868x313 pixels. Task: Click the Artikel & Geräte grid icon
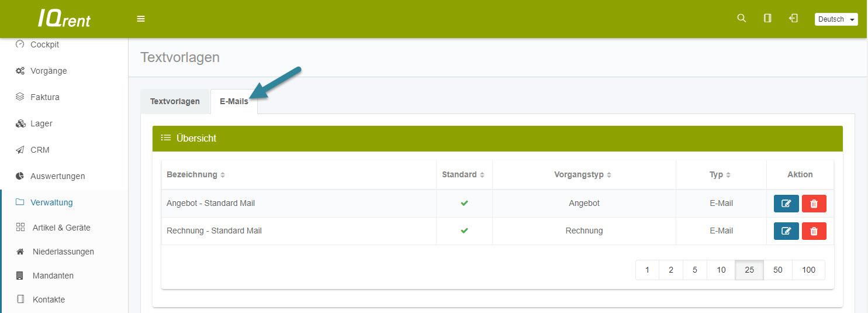tap(20, 228)
